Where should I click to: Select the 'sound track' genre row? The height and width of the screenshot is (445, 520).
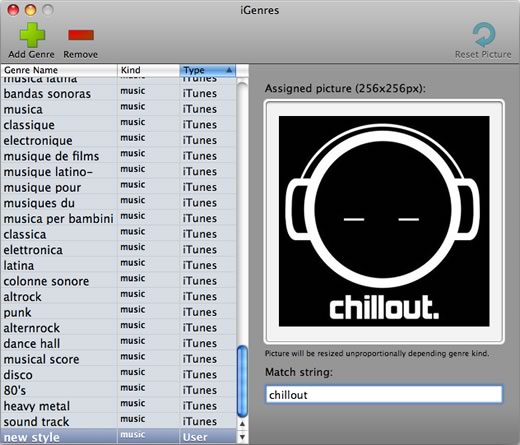coord(118,422)
